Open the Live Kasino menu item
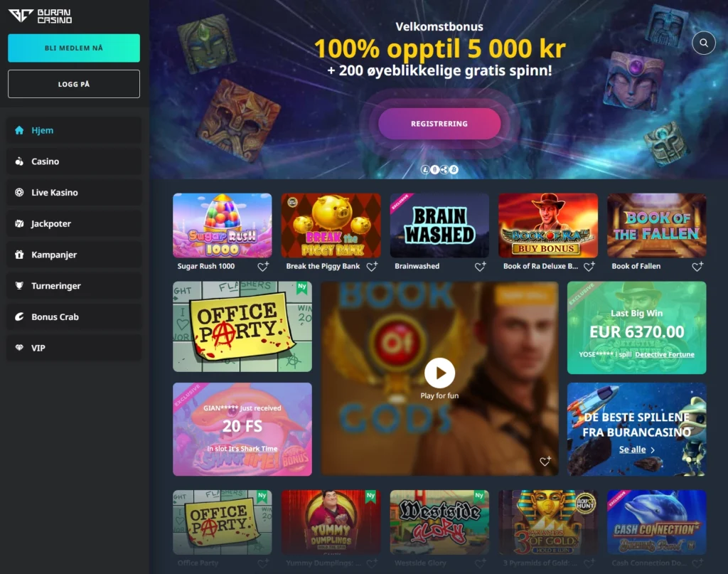 click(74, 192)
